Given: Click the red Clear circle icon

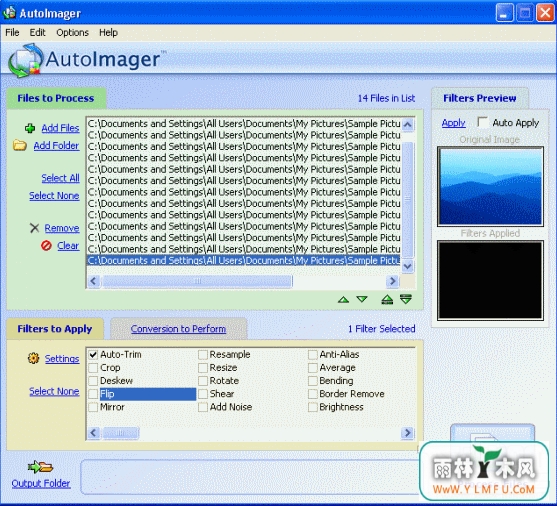Looking at the screenshot, I should [x=46, y=246].
